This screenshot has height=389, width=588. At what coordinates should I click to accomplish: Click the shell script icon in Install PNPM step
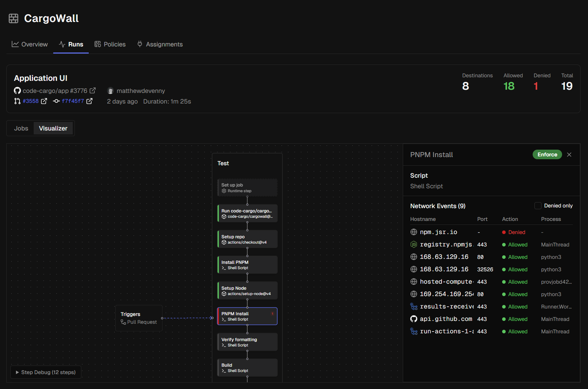point(224,268)
